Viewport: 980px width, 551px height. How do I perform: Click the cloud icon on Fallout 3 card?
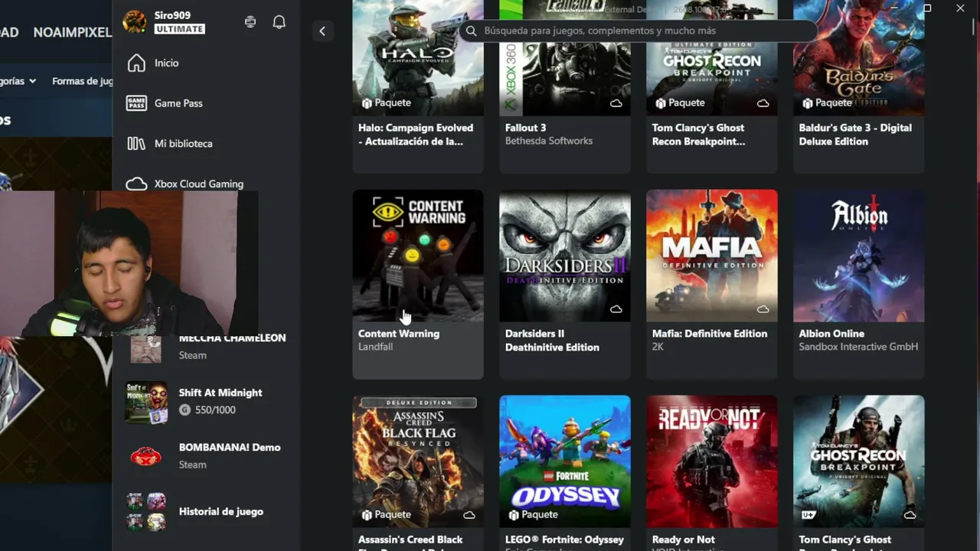(x=616, y=103)
